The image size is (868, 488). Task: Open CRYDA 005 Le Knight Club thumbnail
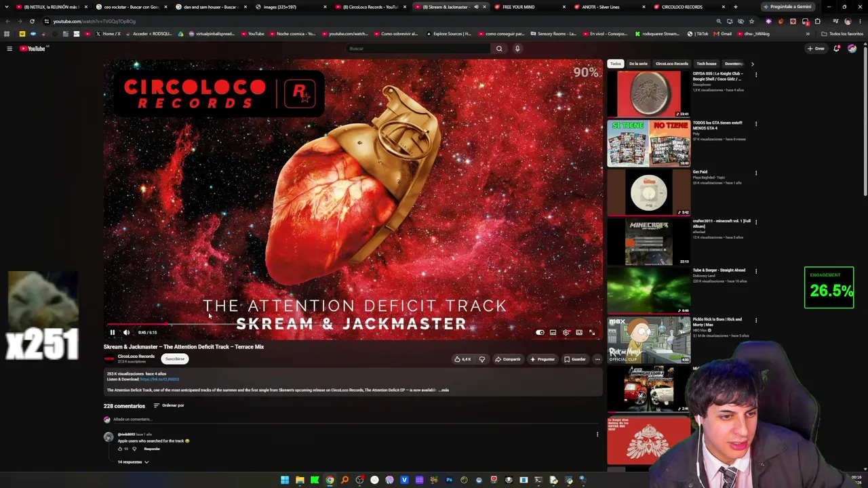click(x=649, y=94)
